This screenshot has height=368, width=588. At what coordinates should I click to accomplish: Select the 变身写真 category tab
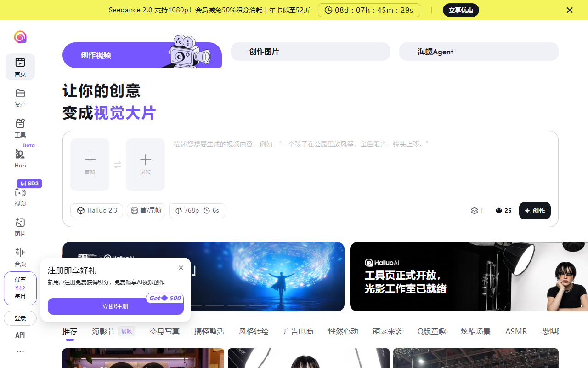(x=164, y=331)
